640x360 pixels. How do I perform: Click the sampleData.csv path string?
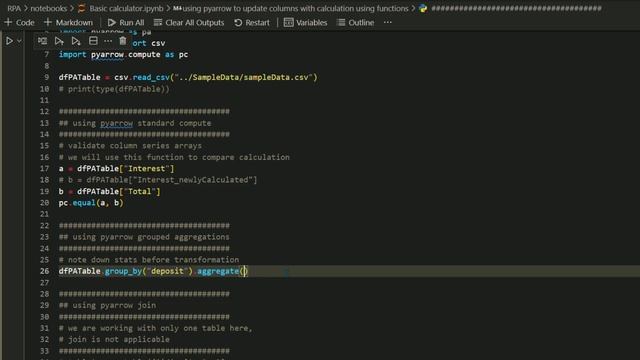[244, 77]
